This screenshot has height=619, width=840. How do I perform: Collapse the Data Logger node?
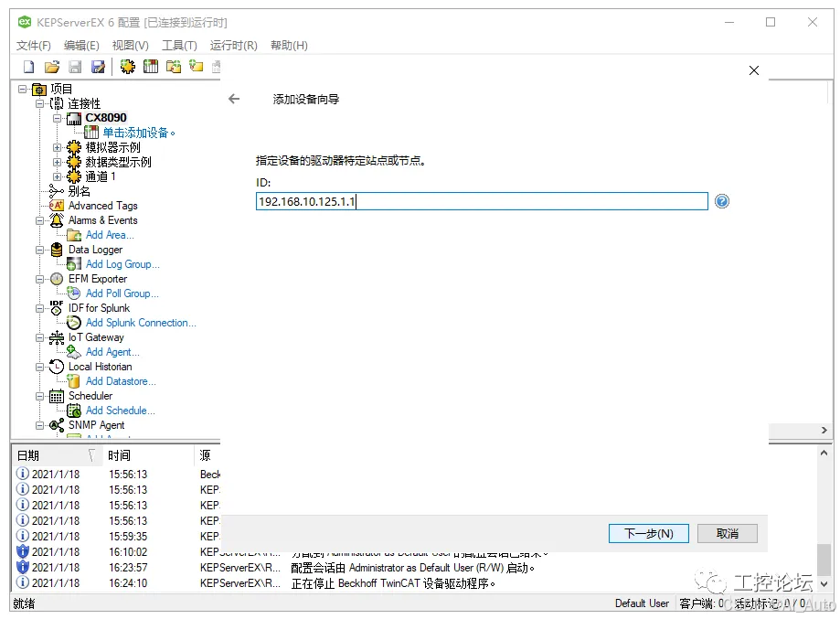(x=39, y=251)
